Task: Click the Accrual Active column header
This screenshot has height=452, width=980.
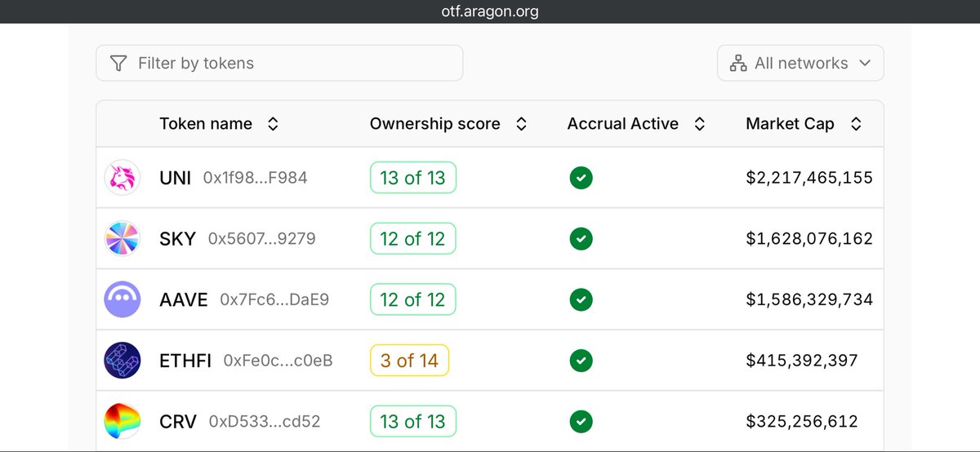Action: tap(623, 124)
